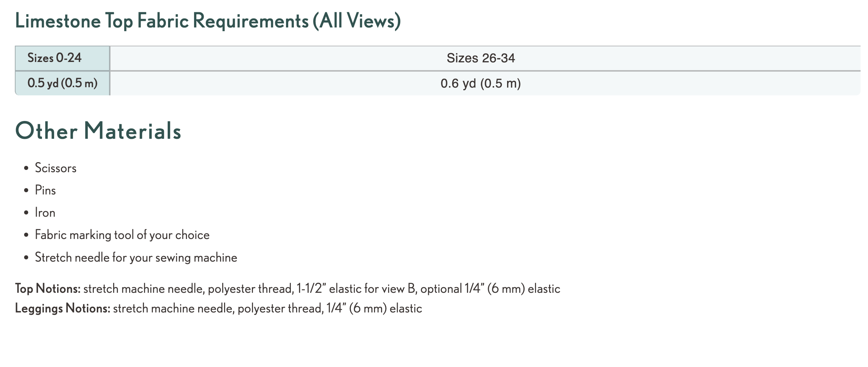The width and height of the screenshot is (868, 367).
Task: Click the Top Notions bold label
Action: click(x=48, y=289)
